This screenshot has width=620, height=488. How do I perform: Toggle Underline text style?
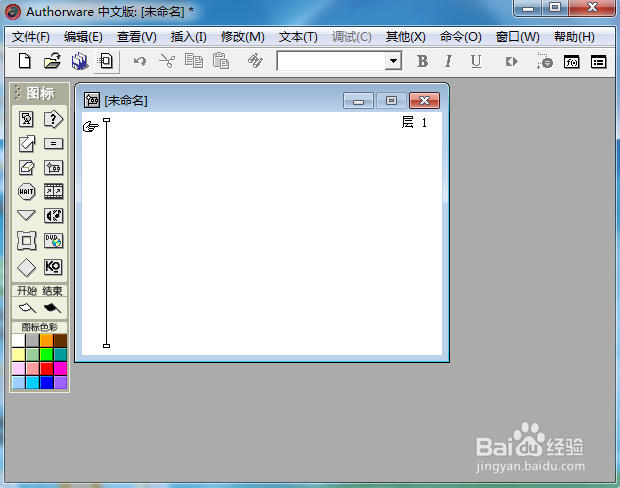pos(476,61)
